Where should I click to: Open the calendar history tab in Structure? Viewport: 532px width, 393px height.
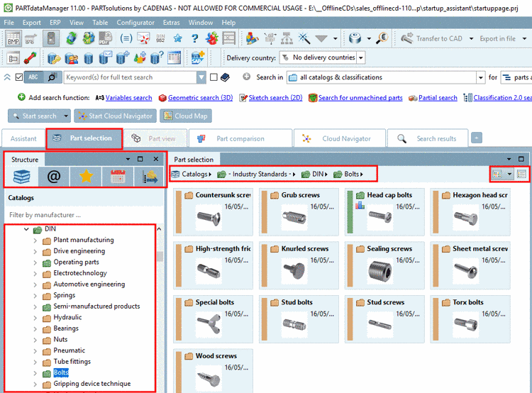click(118, 177)
